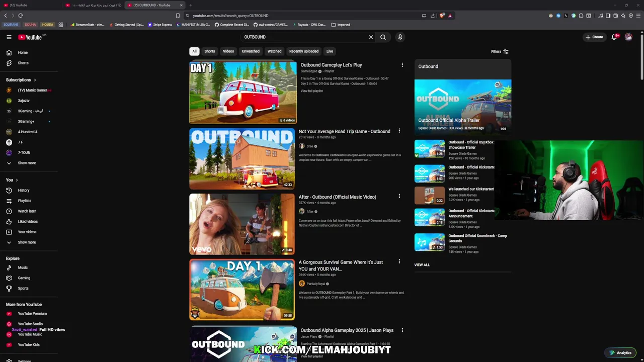
Task: Select the Recently uploaded filter chip
Action: tap(304, 51)
